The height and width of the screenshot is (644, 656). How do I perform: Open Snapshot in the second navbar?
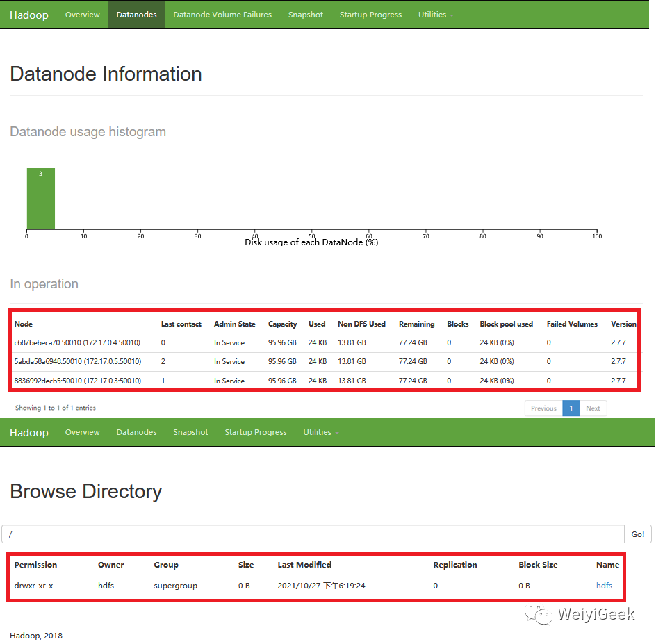pyautogui.click(x=190, y=432)
